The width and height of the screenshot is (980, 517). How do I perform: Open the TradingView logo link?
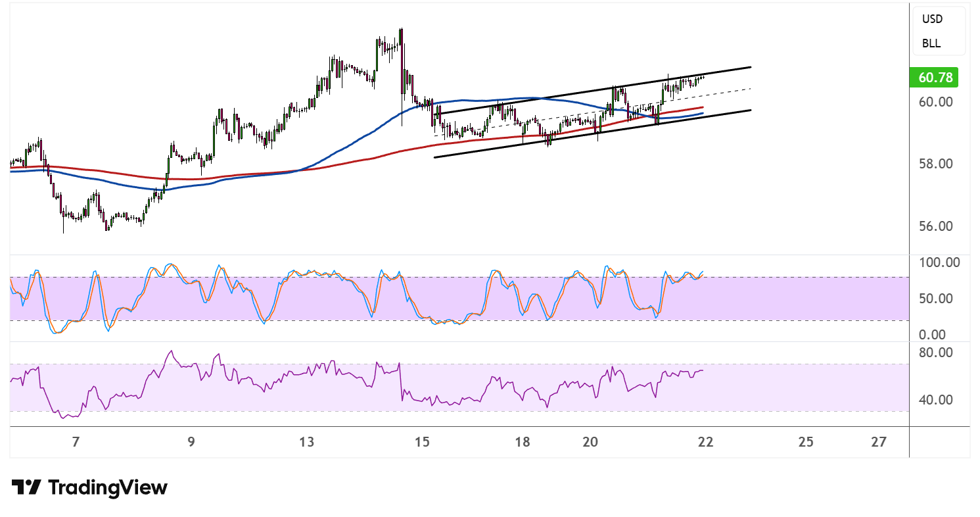(x=89, y=487)
